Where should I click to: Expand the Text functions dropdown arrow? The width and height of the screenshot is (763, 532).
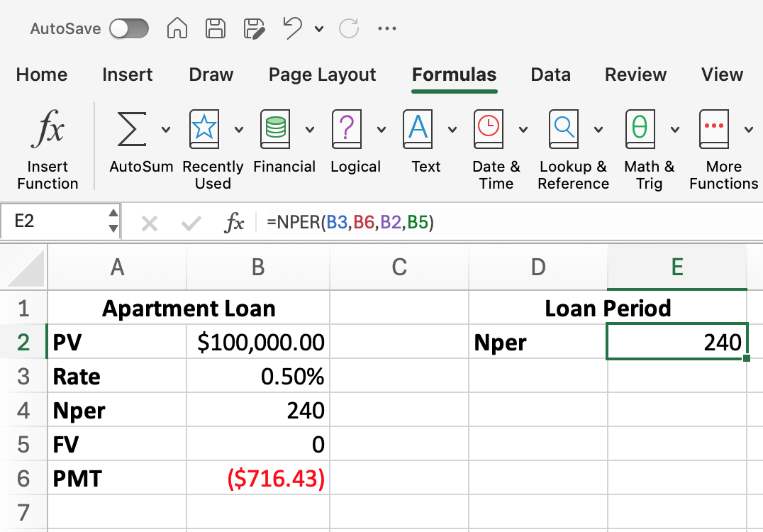(x=452, y=130)
